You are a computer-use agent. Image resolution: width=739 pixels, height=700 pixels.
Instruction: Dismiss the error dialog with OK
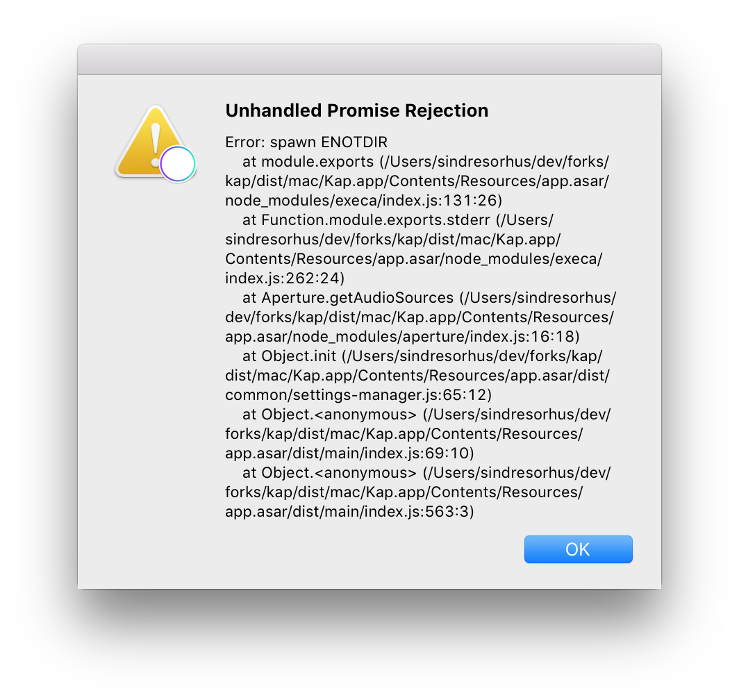[x=578, y=549]
